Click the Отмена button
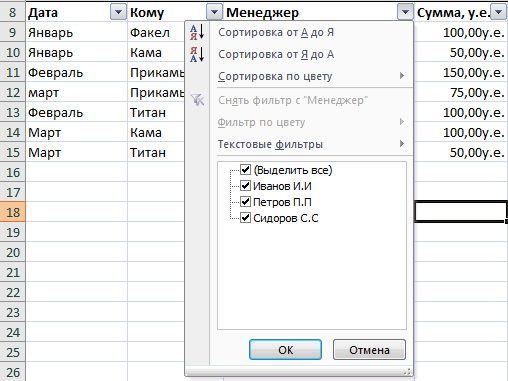Image resolution: width=508 pixels, height=381 pixels. (369, 350)
